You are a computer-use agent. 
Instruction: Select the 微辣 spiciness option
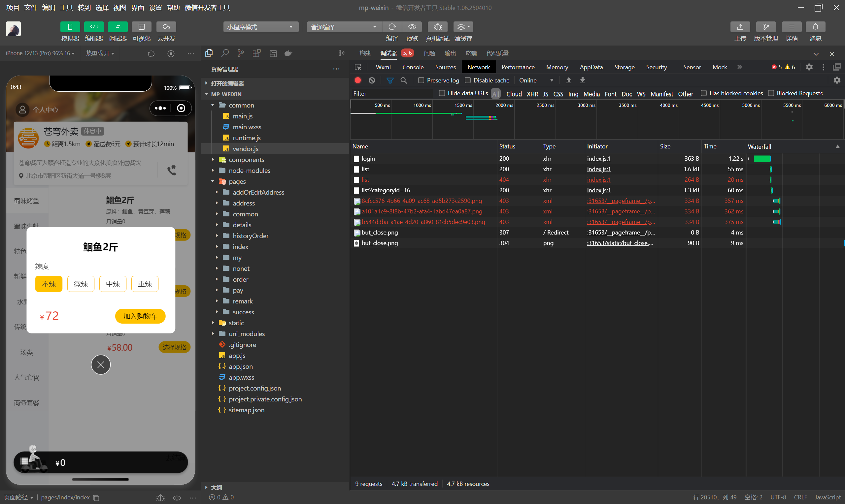click(x=81, y=284)
